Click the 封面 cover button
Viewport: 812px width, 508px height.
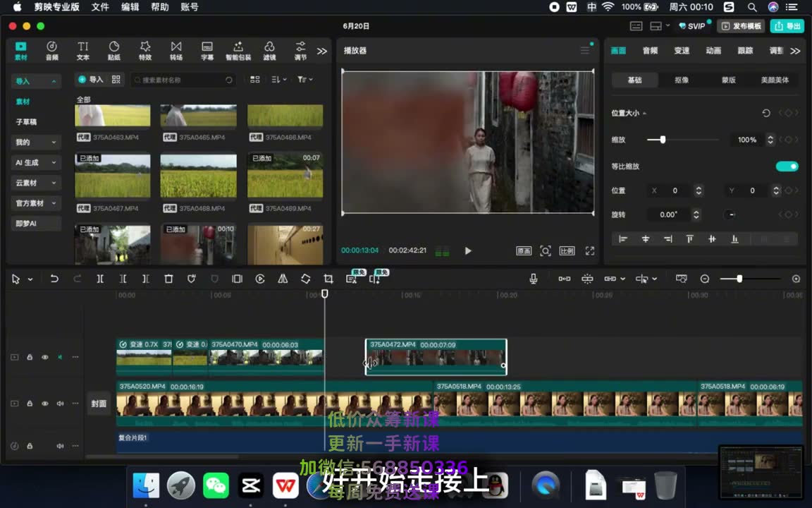click(99, 404)
